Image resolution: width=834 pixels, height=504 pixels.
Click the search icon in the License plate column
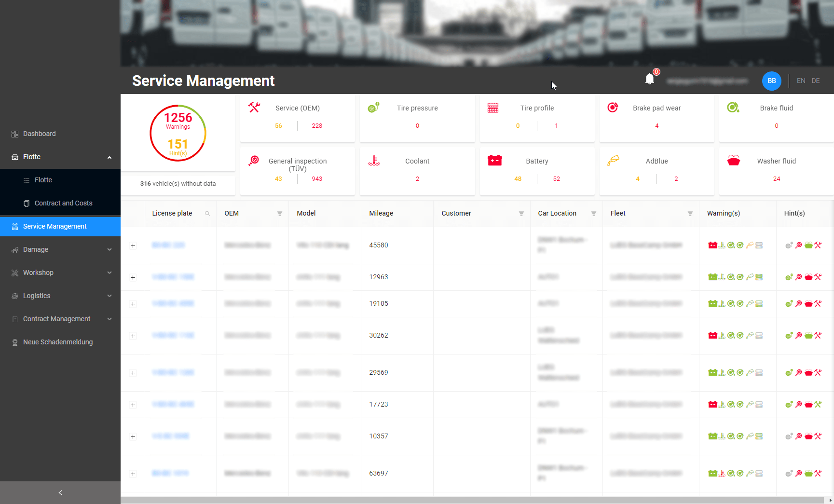click(207, 214)
